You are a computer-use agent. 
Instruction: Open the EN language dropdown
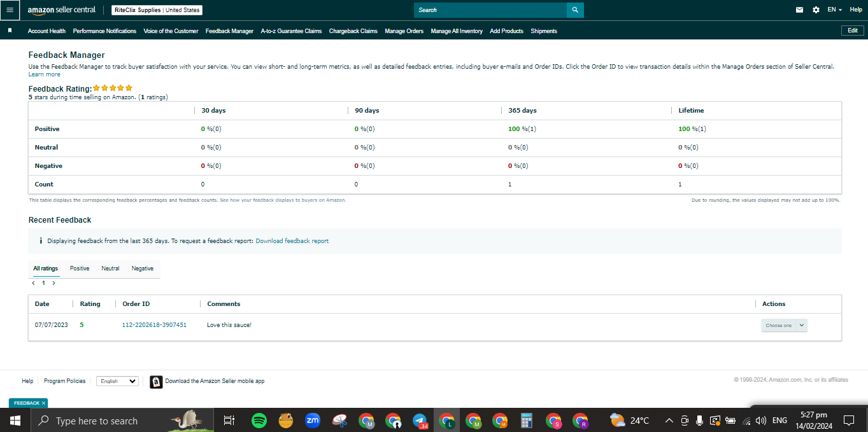[834, 10]
